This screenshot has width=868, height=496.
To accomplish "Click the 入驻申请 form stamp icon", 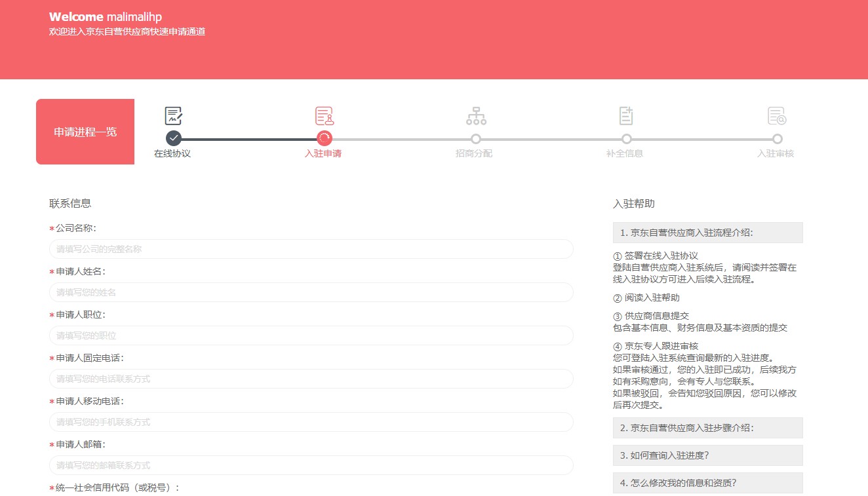I will [325, 116].
